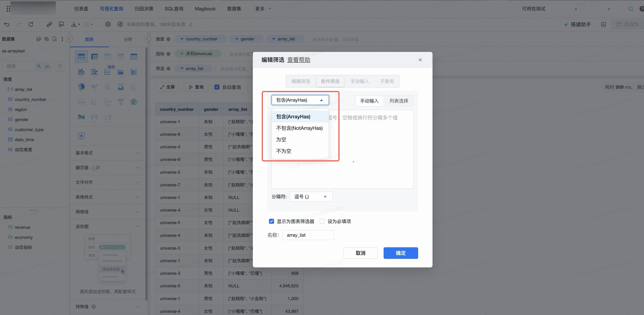This screenshot has width=644, height=315.
Task: Select the area chart icon
Action: coord(121,72)
